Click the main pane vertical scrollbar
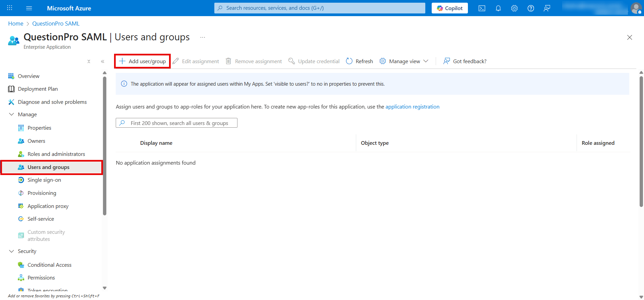The width and height of the screenshot is (644, 300). pos(641,141)
